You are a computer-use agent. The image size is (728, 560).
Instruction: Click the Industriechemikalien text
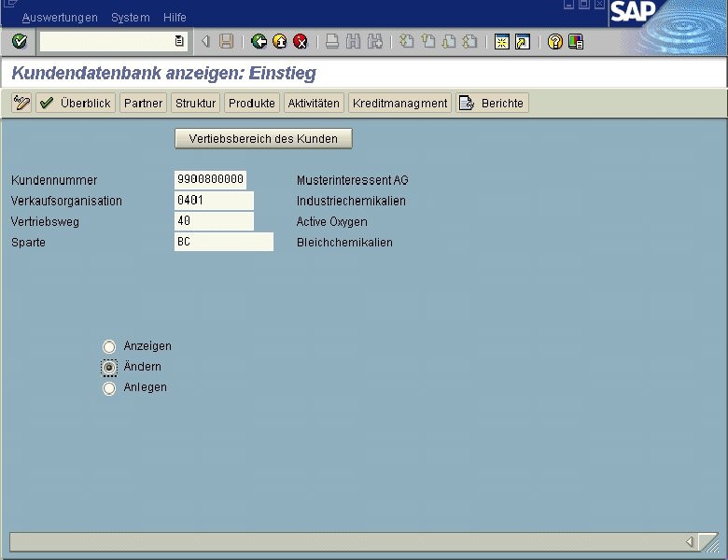coord(351,201)
